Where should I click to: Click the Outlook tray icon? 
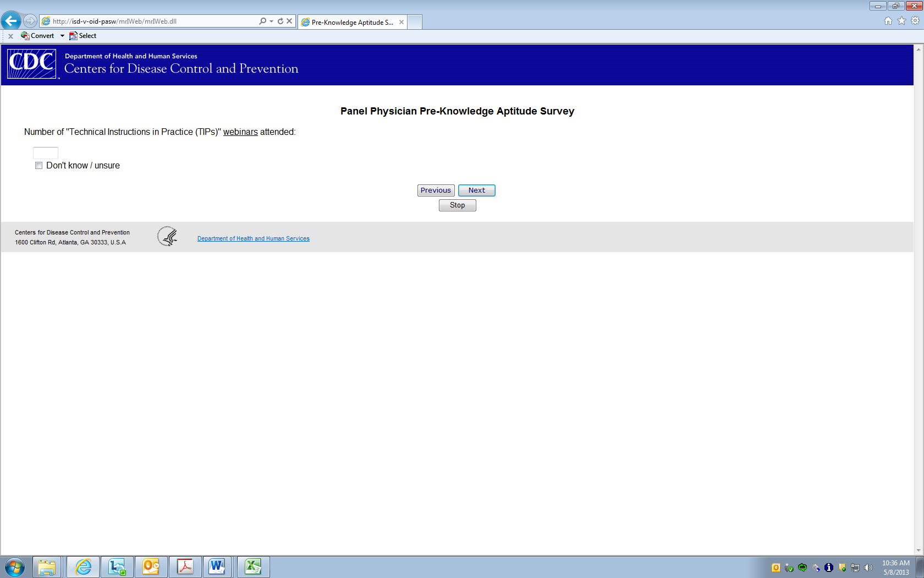coord(776,568)
